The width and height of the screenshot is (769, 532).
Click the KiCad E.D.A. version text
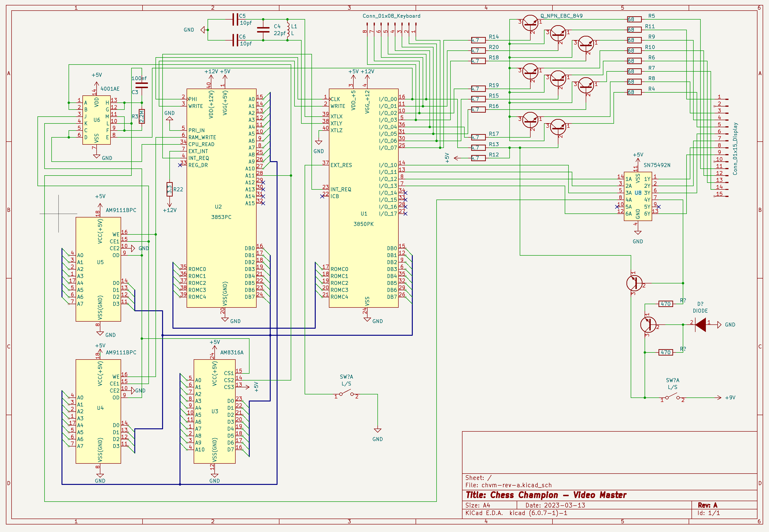[516, 513]
